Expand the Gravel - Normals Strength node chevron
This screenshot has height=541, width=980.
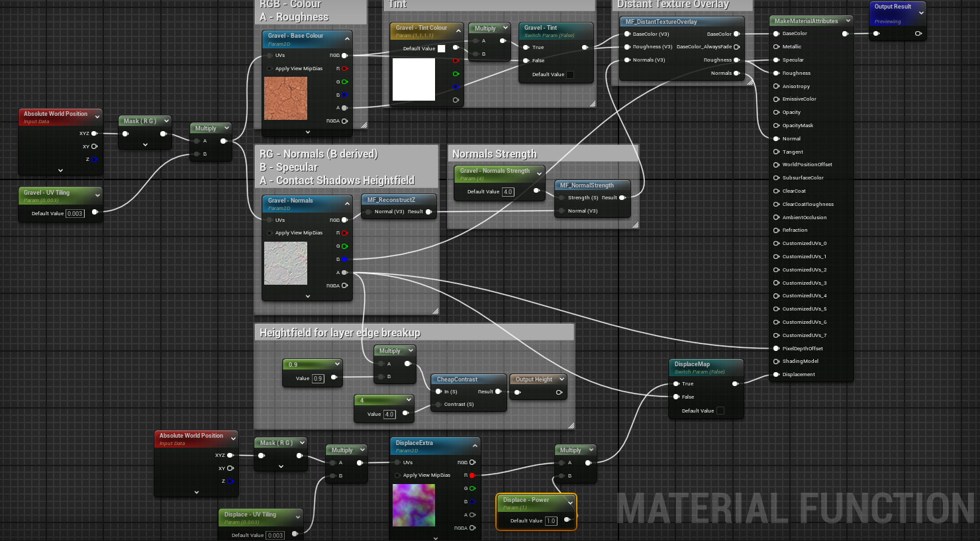(x=539, y=174)
